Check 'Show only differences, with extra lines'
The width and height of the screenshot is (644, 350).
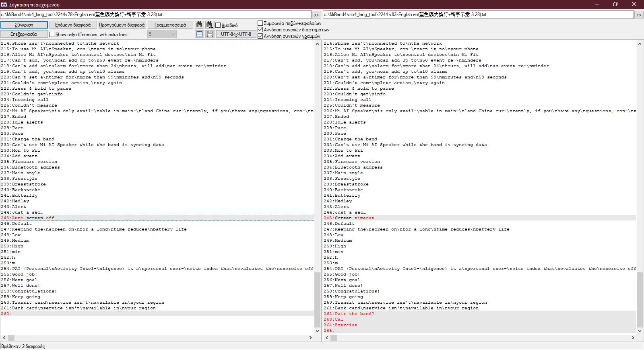click(52, 34)
